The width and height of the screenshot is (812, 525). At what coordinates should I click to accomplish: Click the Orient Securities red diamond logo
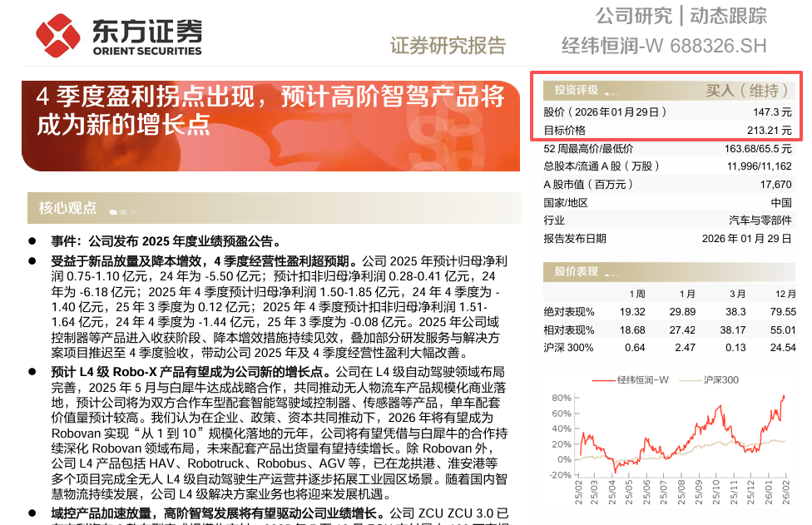coord(58,36)
